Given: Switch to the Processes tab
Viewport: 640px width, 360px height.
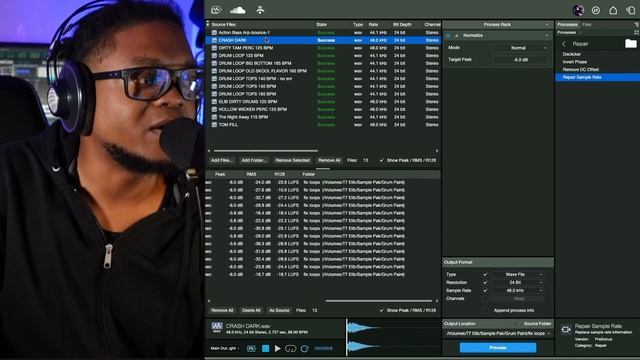Looking at the screenshot, I should point(567,25).
